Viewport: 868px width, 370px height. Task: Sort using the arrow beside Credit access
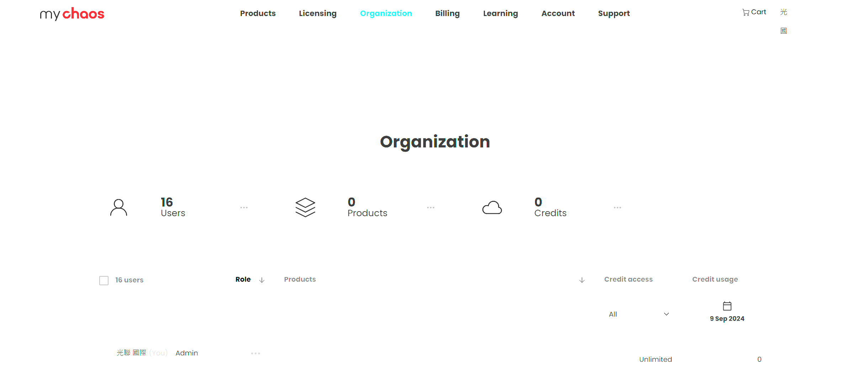click(x=582, y=280)
